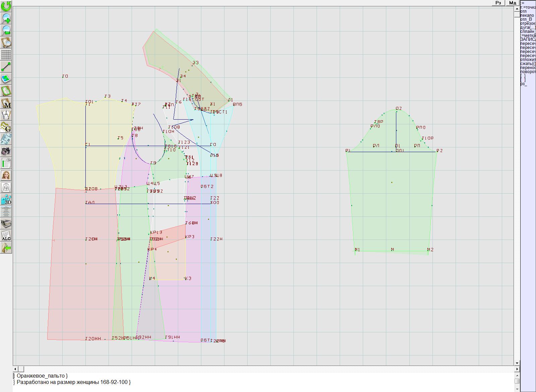Open the ALG algorithm document icon
Screen dimensions: 536x392
[x=6, y=236]
